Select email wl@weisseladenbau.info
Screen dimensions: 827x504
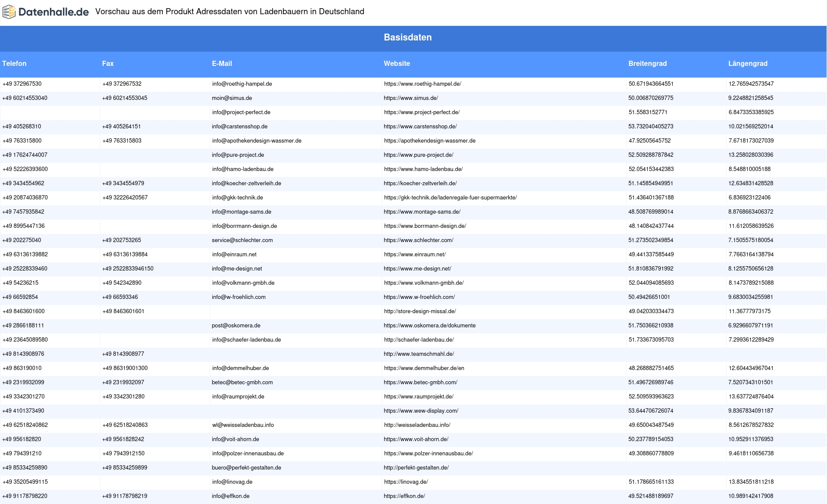pyautogui.click(x=243, y=425)
